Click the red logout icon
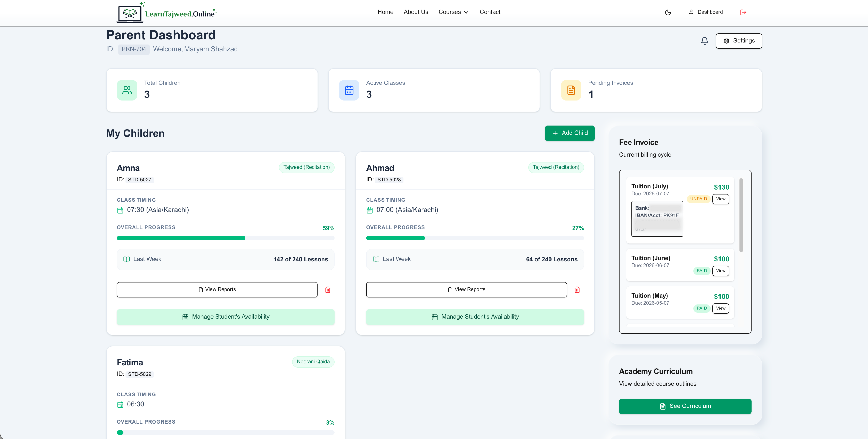The width and height of the screenshot is (868, 439). tap(743, 13)
